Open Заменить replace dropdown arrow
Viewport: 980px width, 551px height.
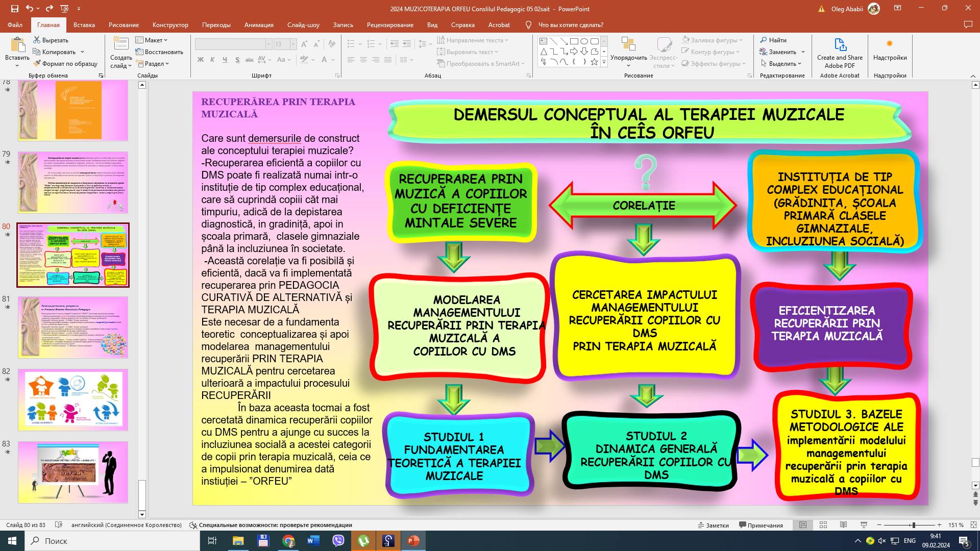(x=803, y=52)
